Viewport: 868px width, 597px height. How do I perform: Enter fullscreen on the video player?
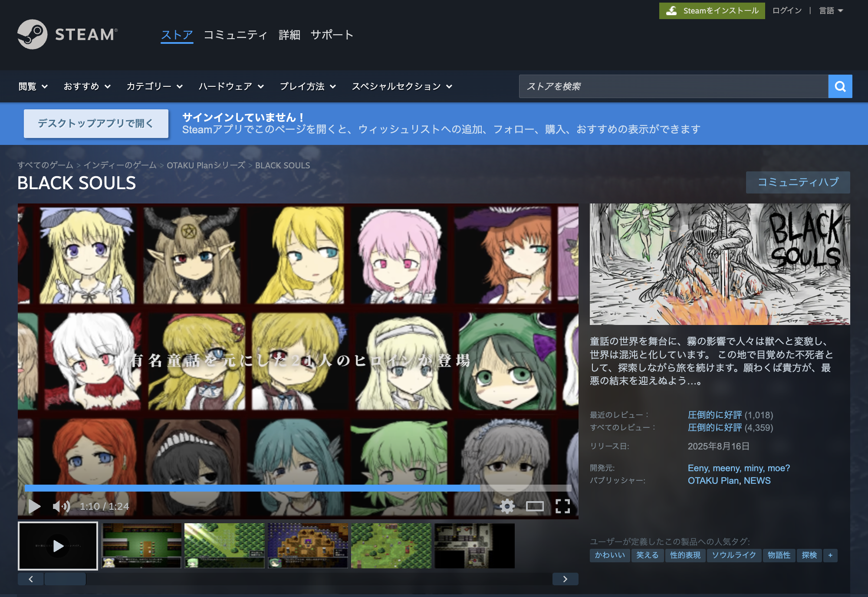click(x=562, y=506)
